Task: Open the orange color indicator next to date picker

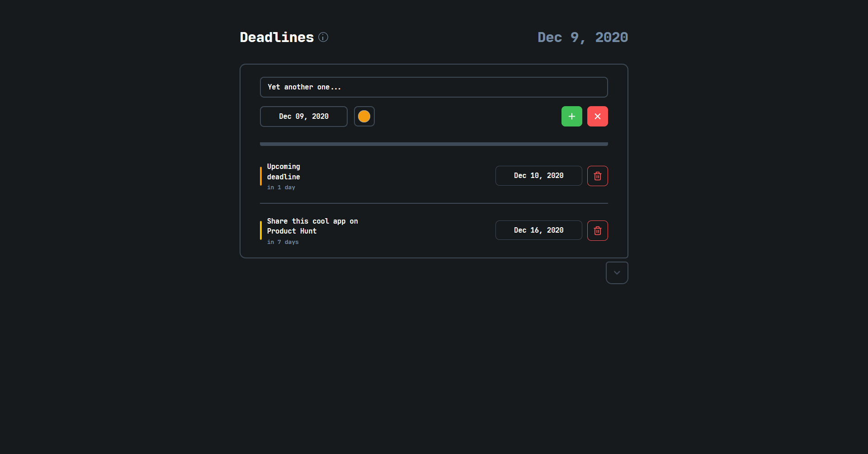Action: coord(364,116)
